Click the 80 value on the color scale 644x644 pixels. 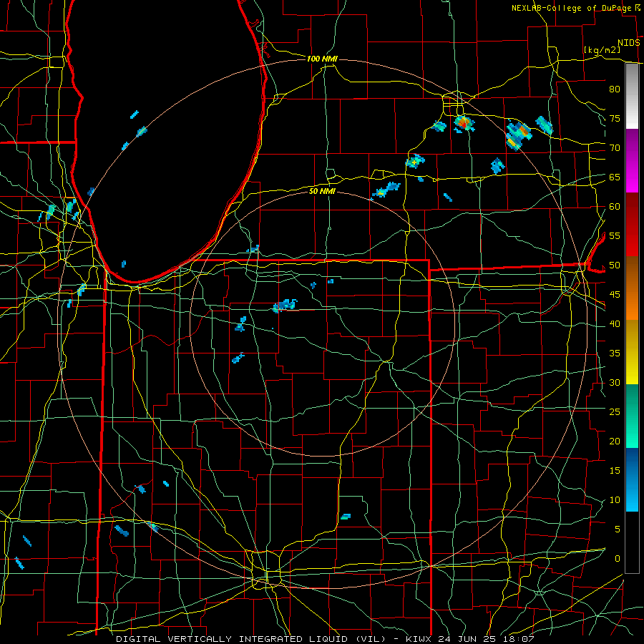(x=615, y=89)
